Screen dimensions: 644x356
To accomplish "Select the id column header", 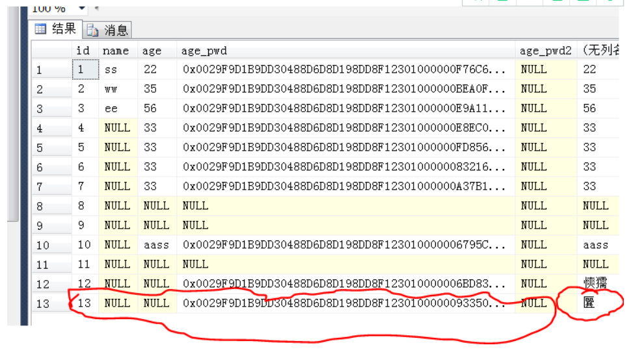I will click(83, 50).
